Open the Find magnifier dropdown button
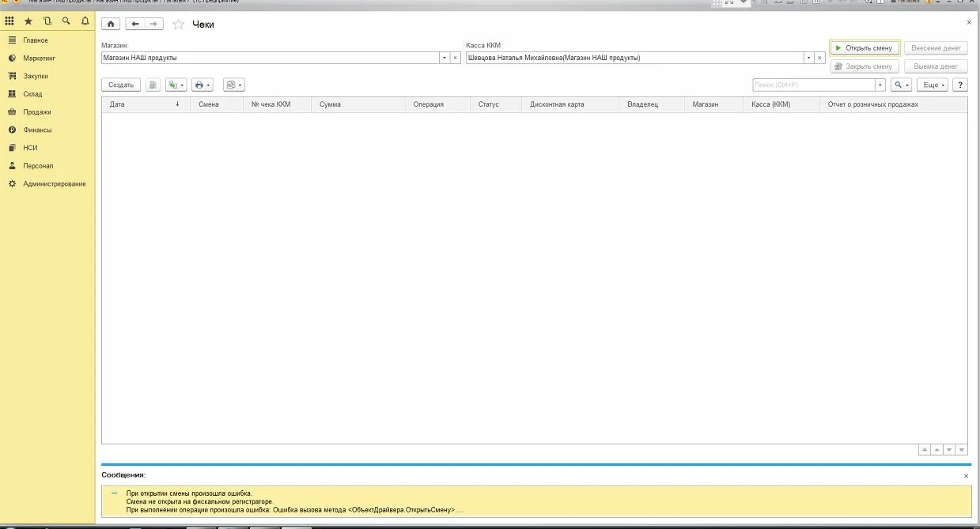Viewport: 980px width, 529px height. (x=901, y=85)
